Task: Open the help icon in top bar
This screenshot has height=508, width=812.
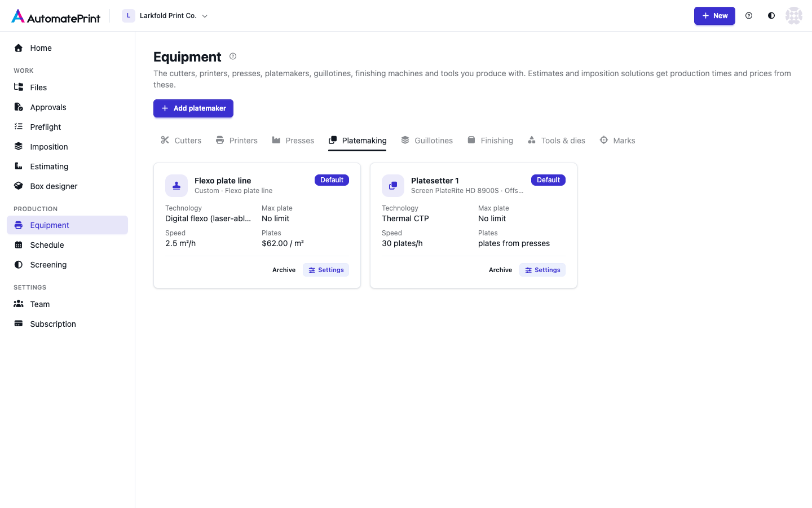Action: coord(749,16)
